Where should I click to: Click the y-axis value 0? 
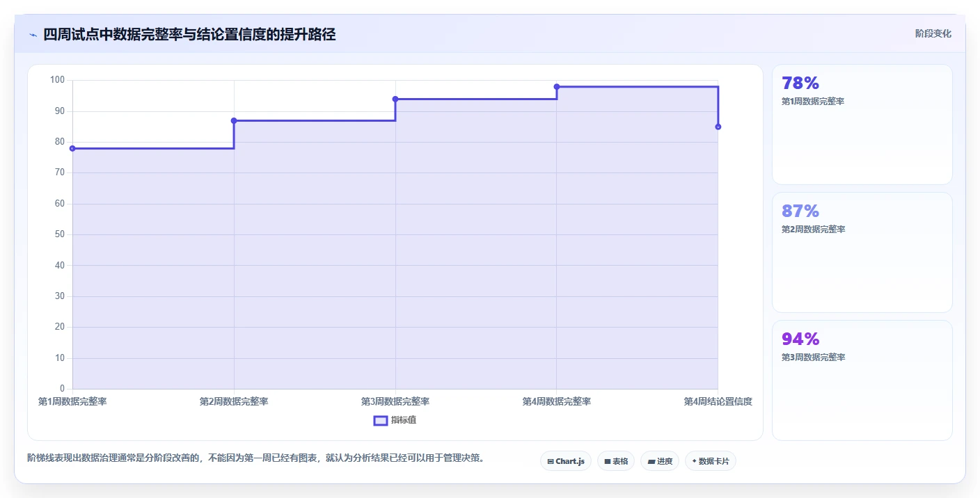[x=62, y=389]
